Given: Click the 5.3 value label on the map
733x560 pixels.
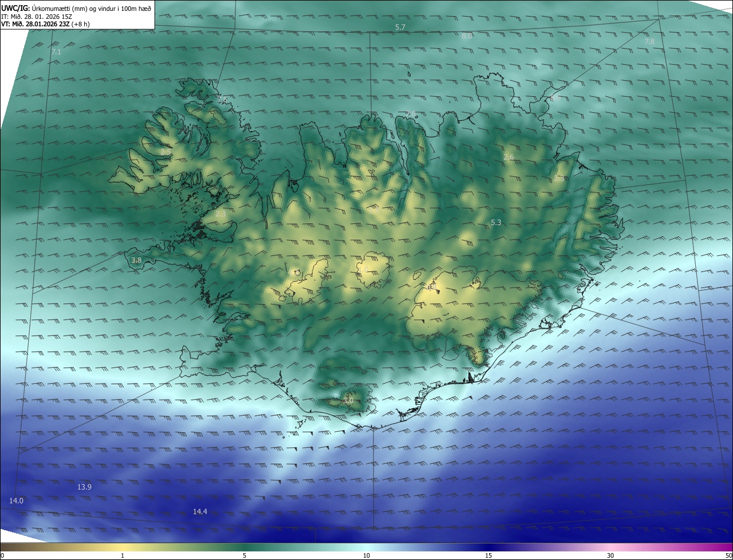Looking at the screenshot, I should [496, 223].
